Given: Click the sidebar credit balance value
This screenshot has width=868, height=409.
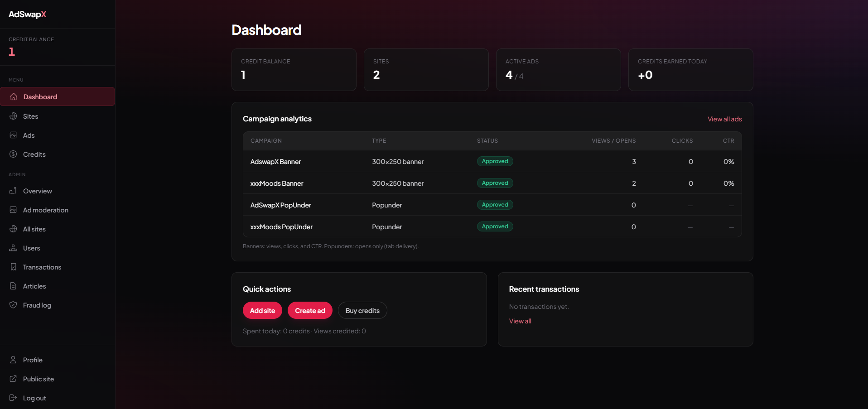Looking at the screenshot, I should tap(12, 52).
